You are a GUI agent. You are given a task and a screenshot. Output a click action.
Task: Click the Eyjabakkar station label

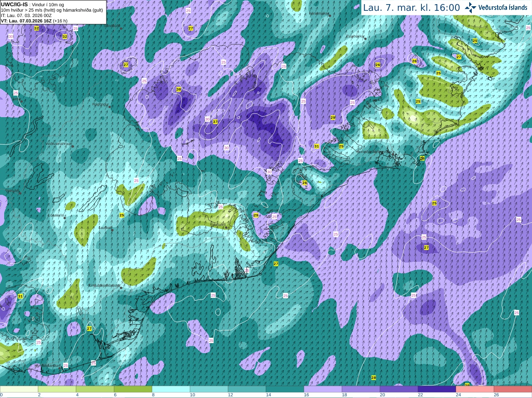tap(355, 37)
